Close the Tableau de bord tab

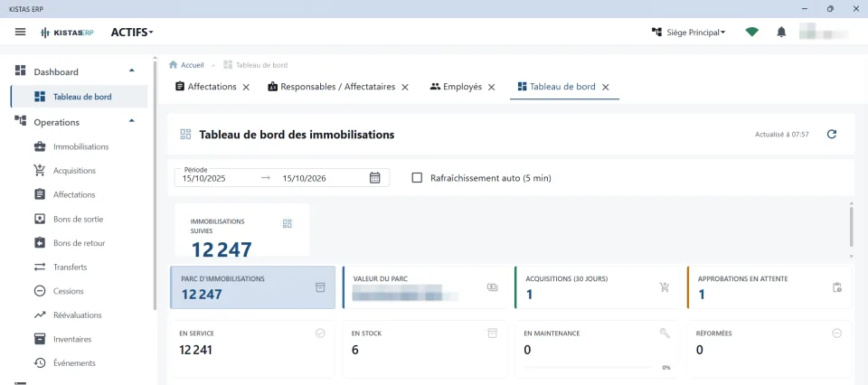pyautogui.click(x=606, y=87)
